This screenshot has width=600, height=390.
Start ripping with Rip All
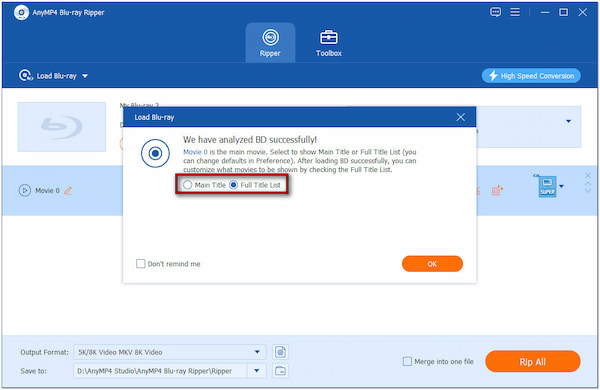click(x=533, y=361)
